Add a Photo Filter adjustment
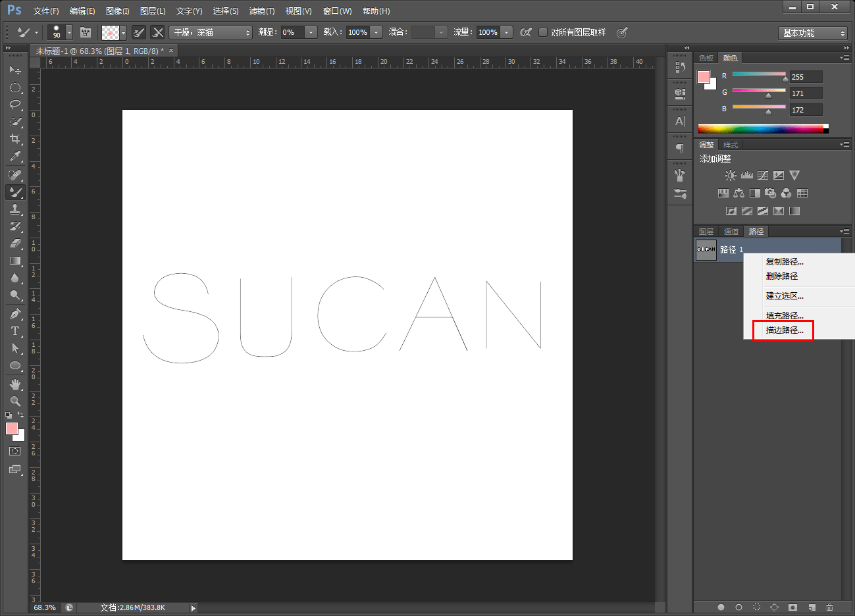This screenshot has height=616, width=855. point(770,193)
